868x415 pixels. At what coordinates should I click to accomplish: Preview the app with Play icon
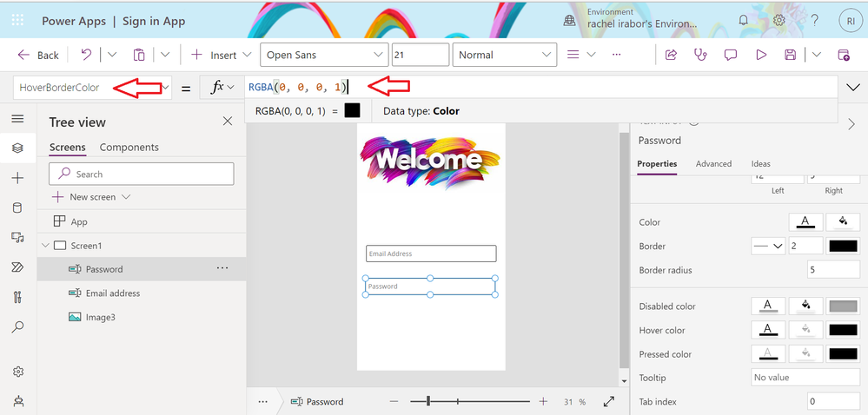pos(761,55)
